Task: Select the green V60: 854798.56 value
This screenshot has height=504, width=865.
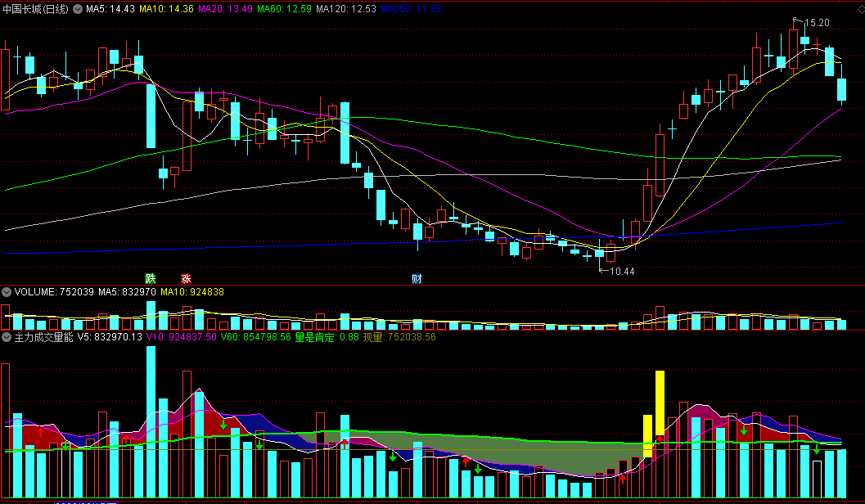Action: [x=255, y=337]
